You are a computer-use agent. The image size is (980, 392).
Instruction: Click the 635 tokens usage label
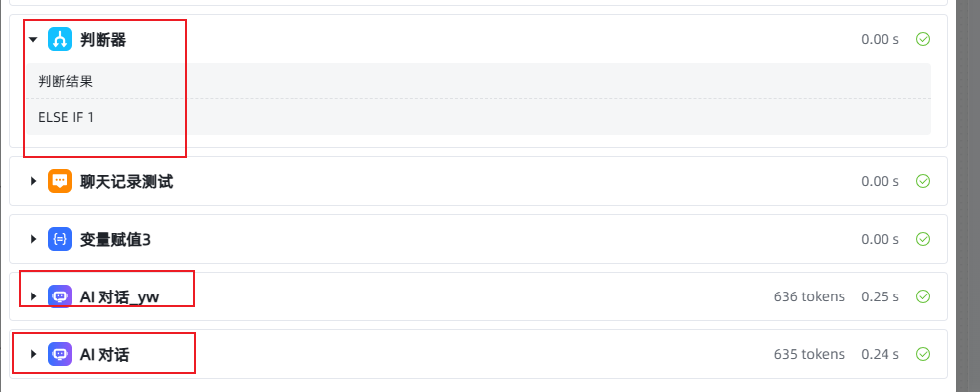point(809,354)
